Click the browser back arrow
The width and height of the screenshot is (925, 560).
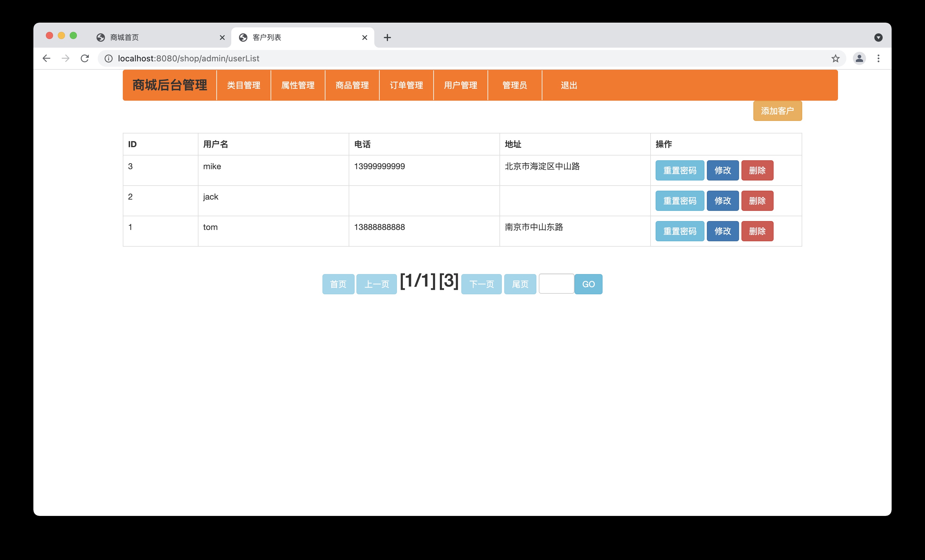46,58
